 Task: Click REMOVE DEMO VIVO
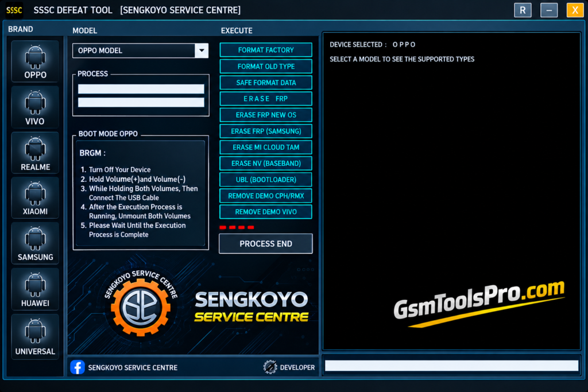point(266,212)
